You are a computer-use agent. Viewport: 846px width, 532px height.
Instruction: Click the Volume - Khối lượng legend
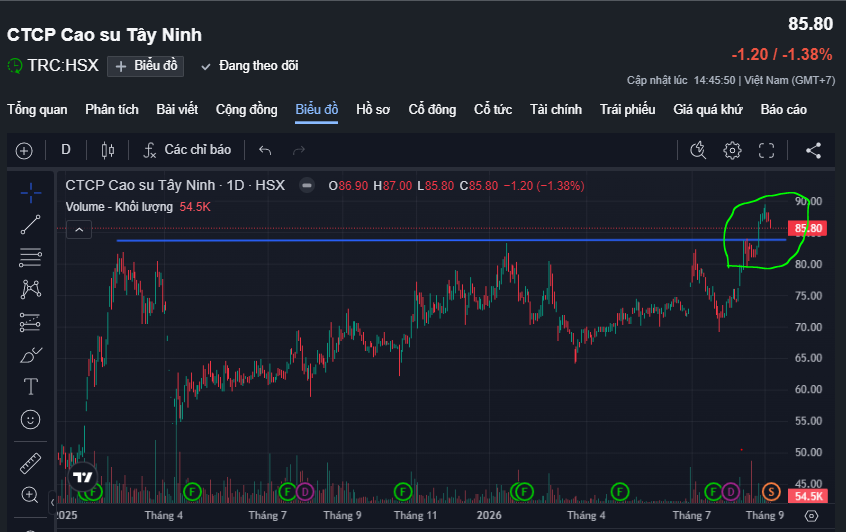click(119, 207)
